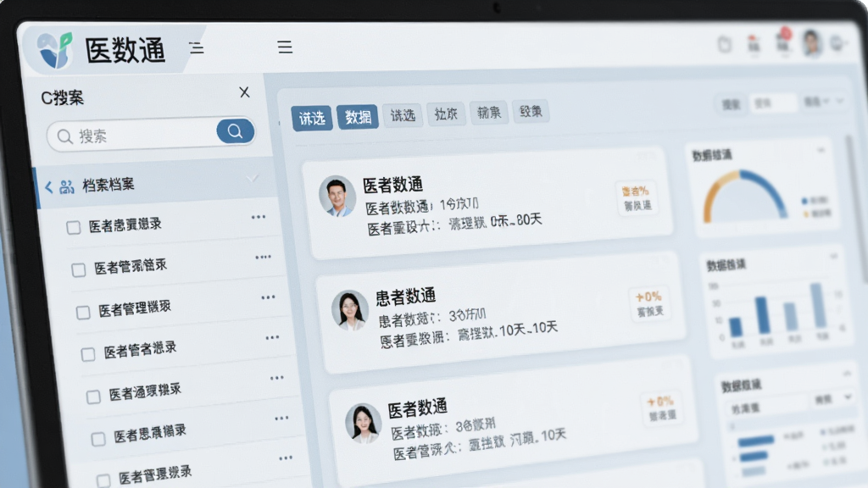Screen dimensions: 868x488
Task: Open the ellipsis menu of the seventh list row
Action: 286,458
